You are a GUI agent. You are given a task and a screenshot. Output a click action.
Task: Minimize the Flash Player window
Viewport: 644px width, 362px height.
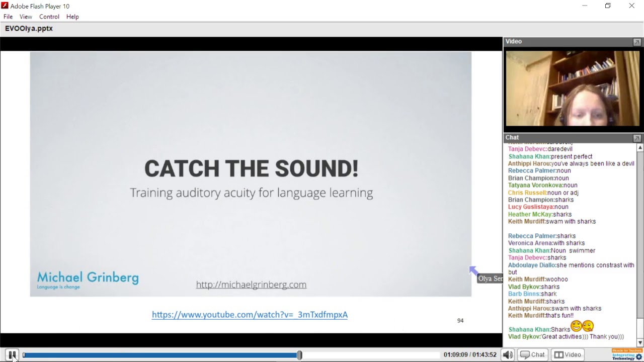coord(585,6)
